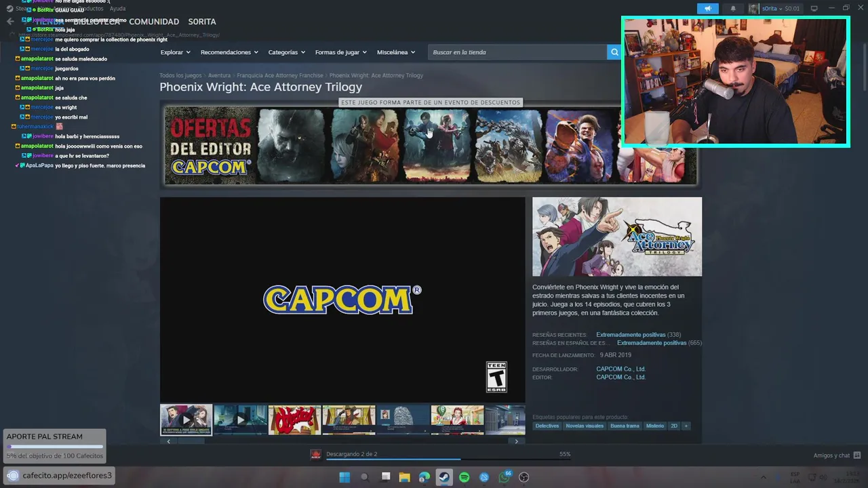The image size is (868, 488).
Task: Click the Ace Attorney Trilogy header capsule image
Action: [617, 237]
